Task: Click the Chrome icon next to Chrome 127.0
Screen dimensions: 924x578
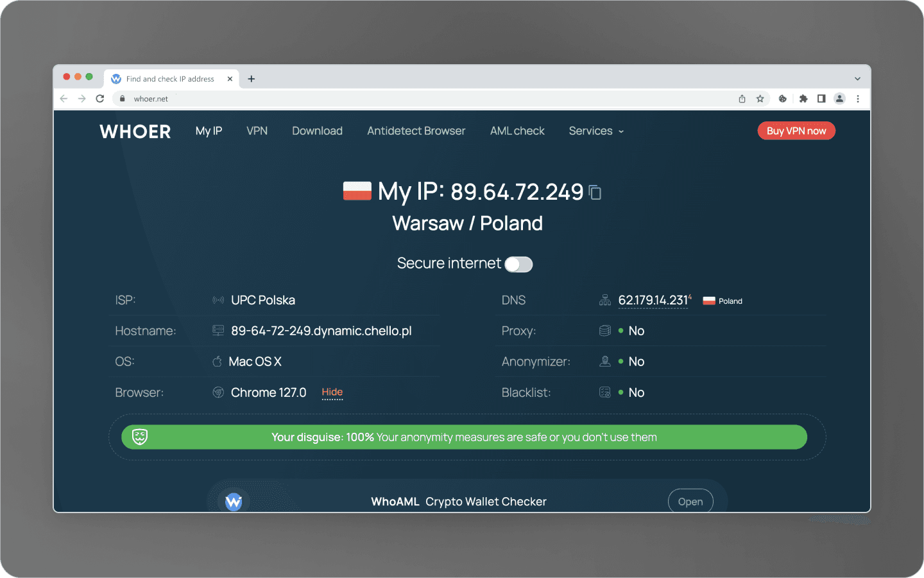Action: (218, 392)
